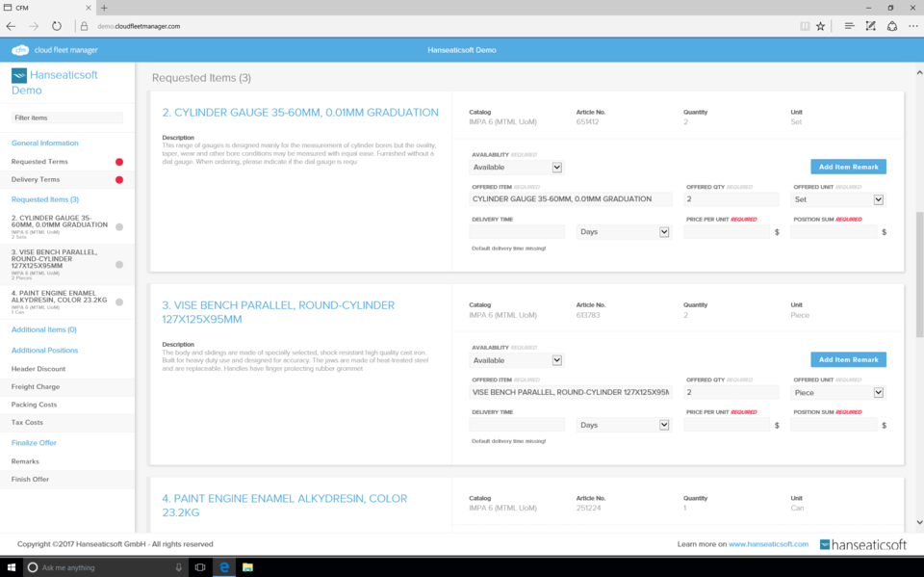924x577 pixels.
Task: Click the Make a Web Note icon
Action: point(870,26)
